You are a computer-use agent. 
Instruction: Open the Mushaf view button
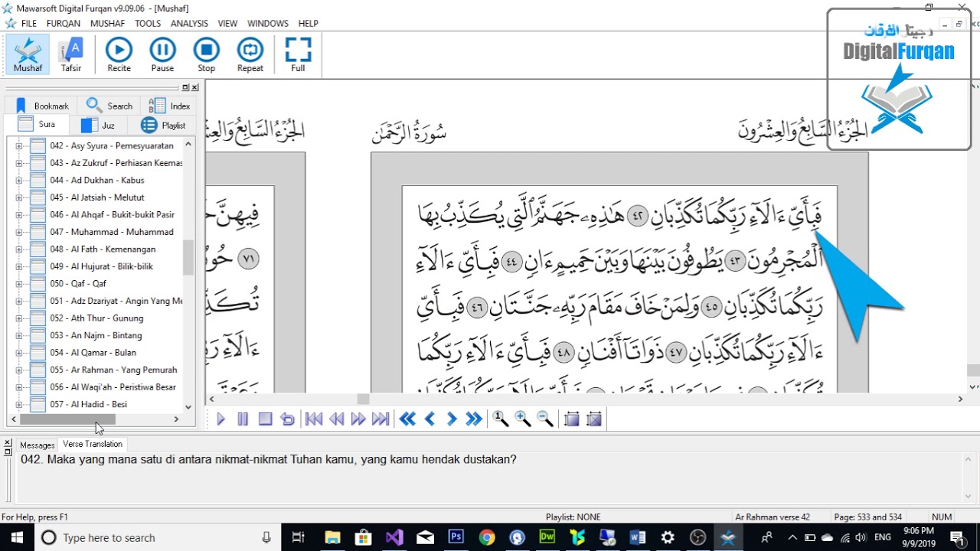[28, 54]
